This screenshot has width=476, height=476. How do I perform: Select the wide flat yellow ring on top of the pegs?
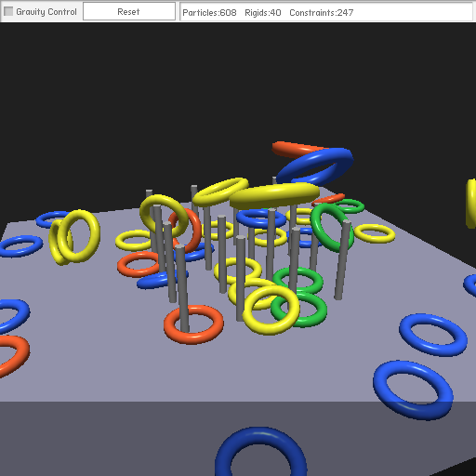274,195
